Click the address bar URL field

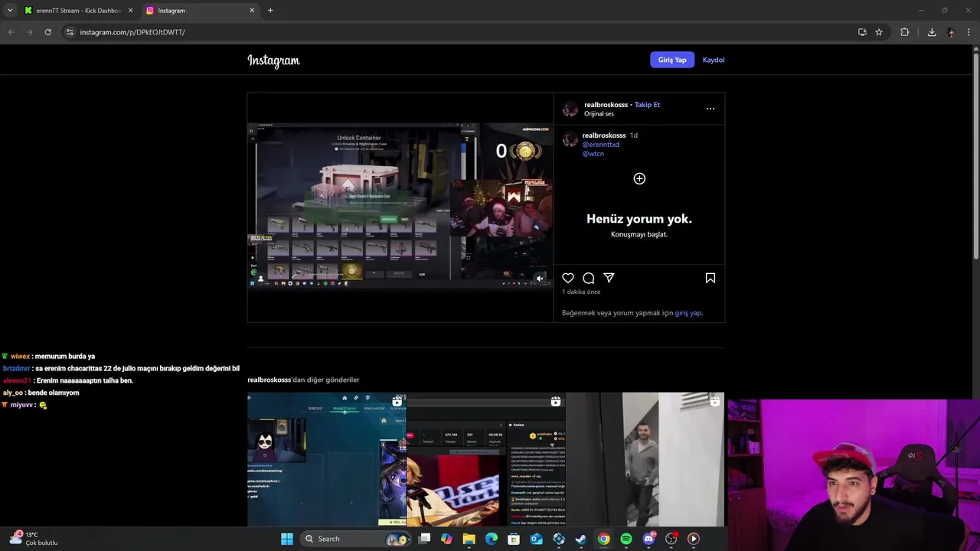459,32
